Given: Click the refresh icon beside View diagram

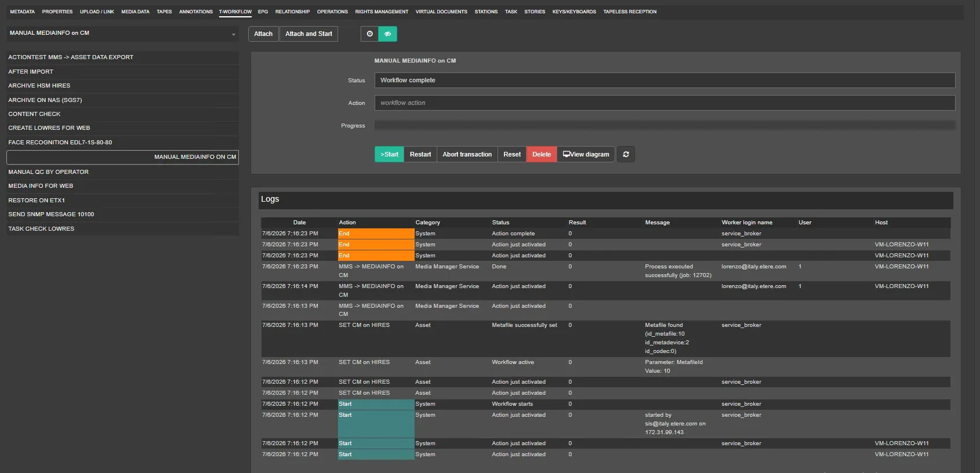Looking at the screenshot, I should (x=626, y=154).
